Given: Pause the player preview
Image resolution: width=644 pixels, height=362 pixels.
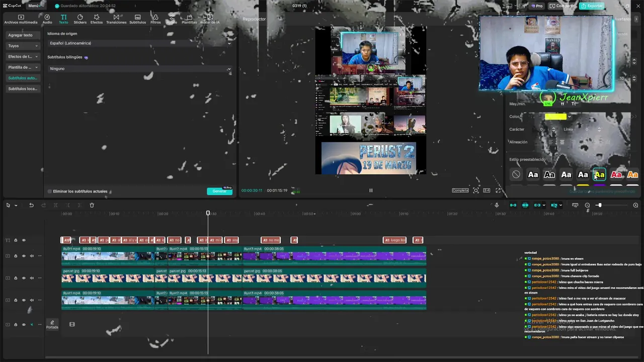Looking at the screenshot, I should pos(371,190).
